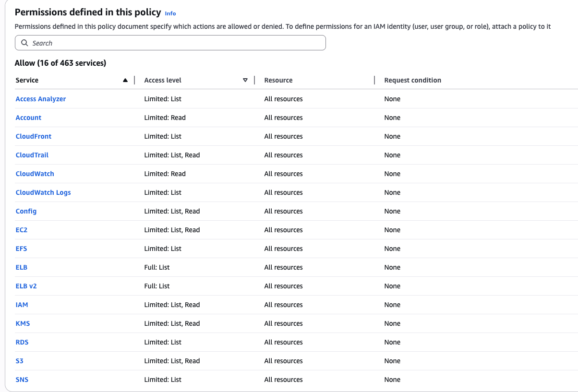578x392 pixels.
Task: Open the S3 service link
Action: click(x=19, y=361)
